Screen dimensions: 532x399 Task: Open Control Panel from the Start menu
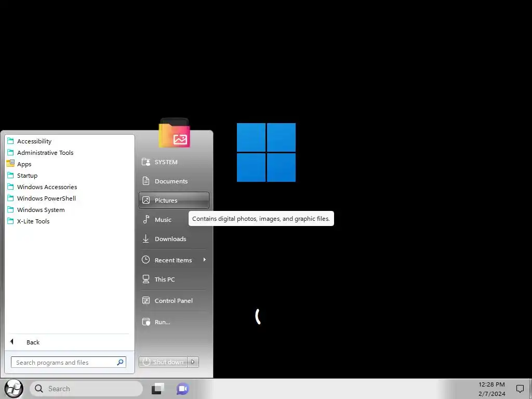tap(174, 301)
